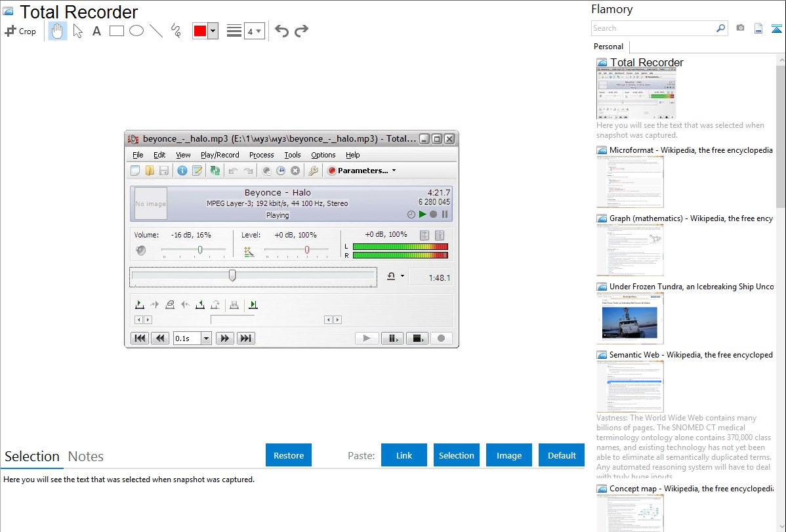Toggle mute via the Volume speaker icon
The width and height of the screenshot is (786, 532).
point(141,250)
